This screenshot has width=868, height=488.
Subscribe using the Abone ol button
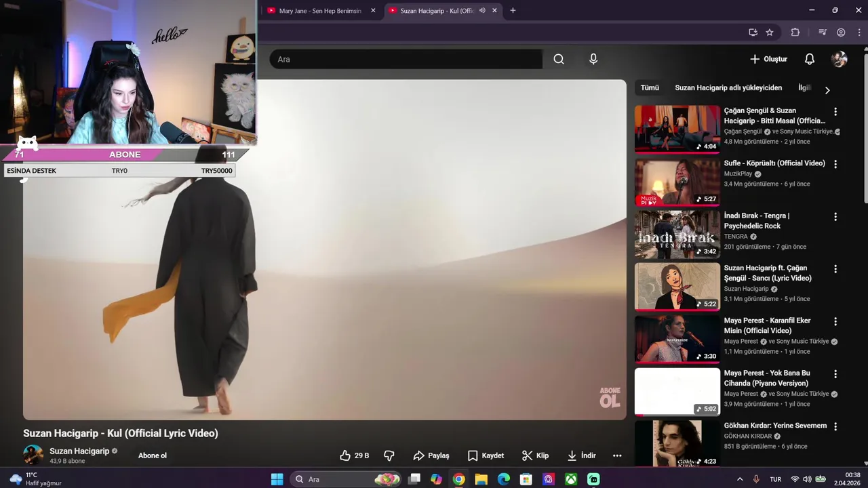tap(153, 455)
